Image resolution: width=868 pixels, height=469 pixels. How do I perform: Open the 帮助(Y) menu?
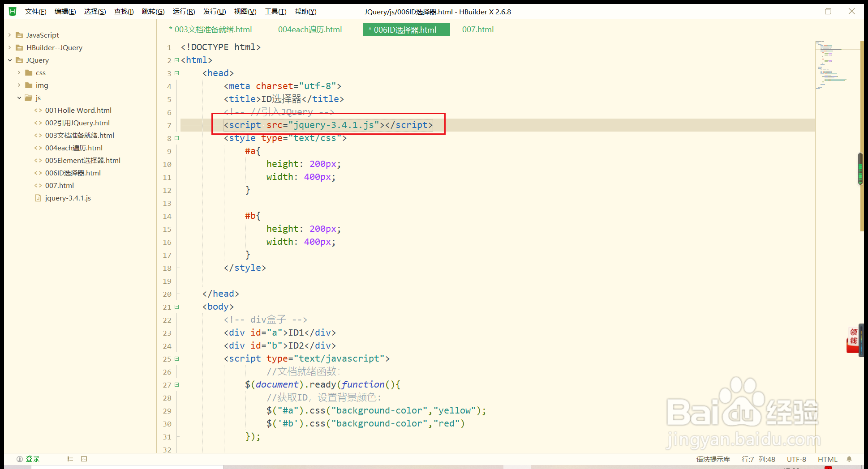(x=305, y=12)
